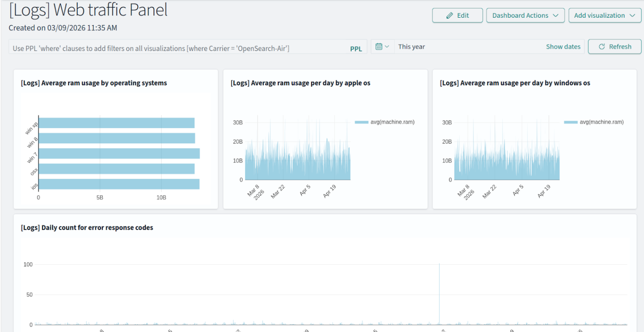644x332 pixels.
Task: Click the circular refresh arrow icon
Action: [602, 46]
